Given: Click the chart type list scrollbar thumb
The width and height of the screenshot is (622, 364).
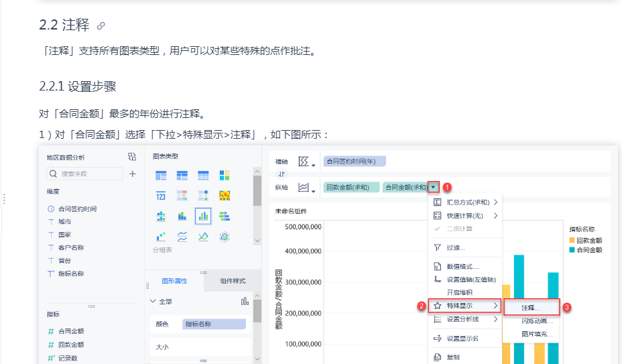Looking at the screenshot, I should 257,190.
